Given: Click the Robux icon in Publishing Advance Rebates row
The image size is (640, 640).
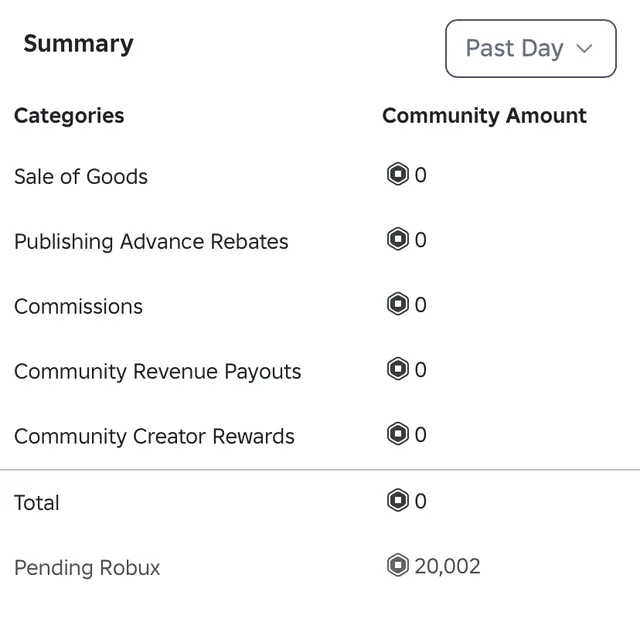Looking at the screenshot, I should [398, 239].
